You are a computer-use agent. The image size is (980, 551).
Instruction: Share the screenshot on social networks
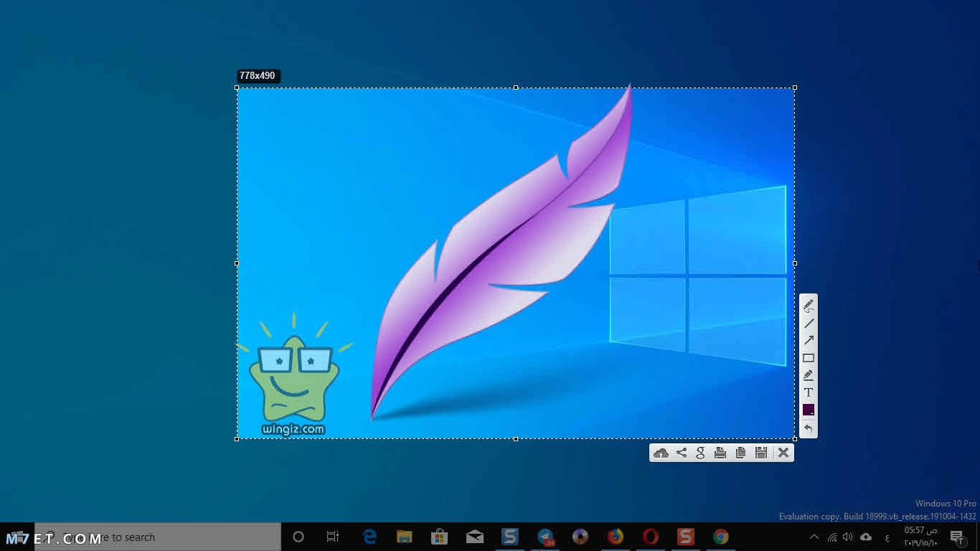click(x=682, y=453)
